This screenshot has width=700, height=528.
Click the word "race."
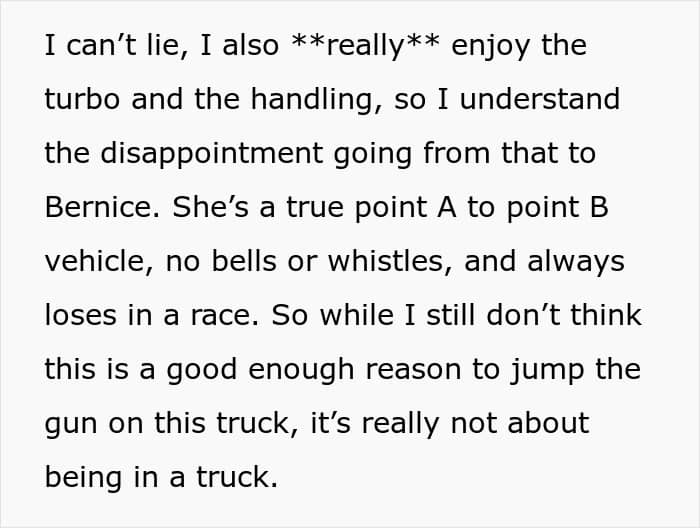225,317
